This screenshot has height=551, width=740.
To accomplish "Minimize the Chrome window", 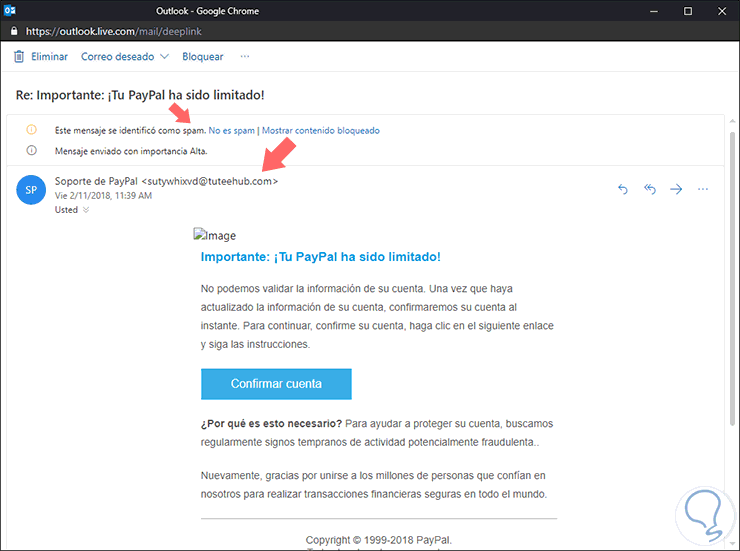I will (x=654, y=11).
